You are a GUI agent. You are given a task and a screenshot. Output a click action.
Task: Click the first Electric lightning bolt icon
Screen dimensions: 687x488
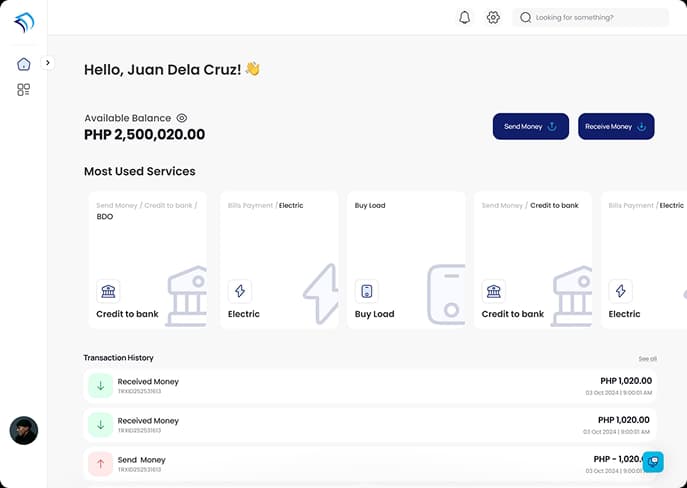pos(239,291)
